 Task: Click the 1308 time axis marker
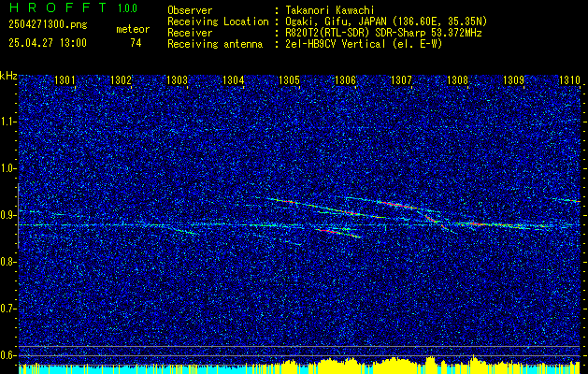pos(457,79)
